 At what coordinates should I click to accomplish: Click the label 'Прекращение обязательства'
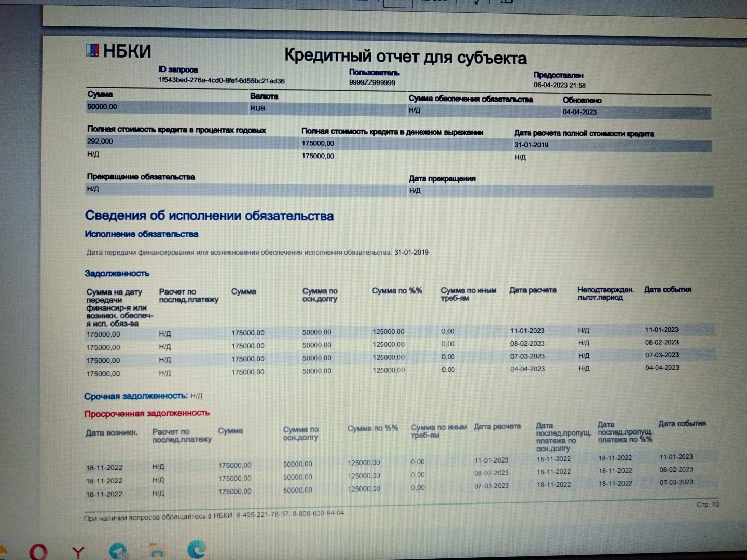click(141, 177)
